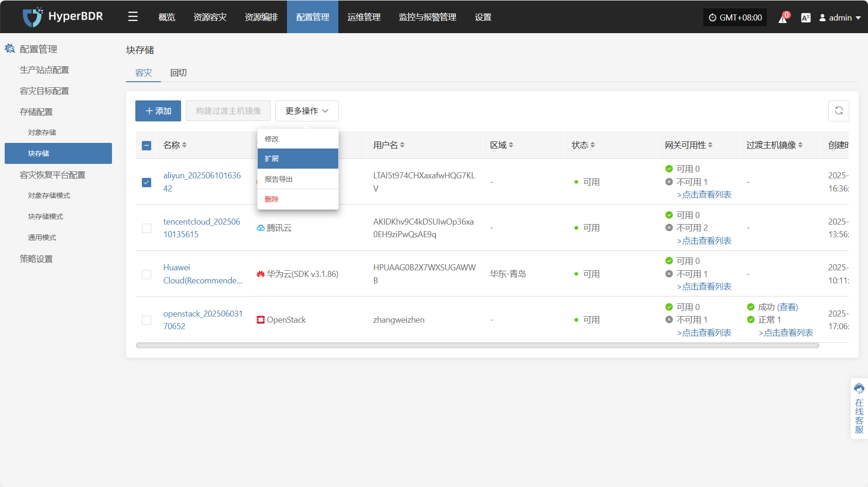
Task: Open 资源编排 in the top navigation
Action: [261, 17]
